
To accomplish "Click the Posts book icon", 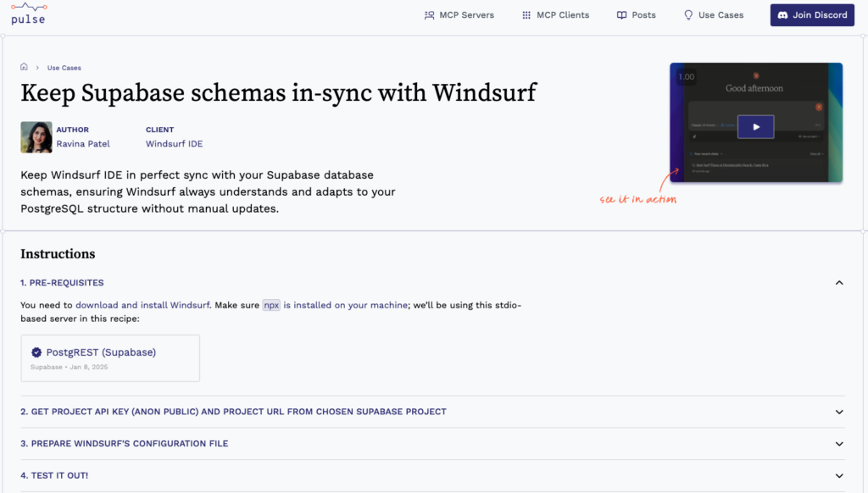I will 621,15.
